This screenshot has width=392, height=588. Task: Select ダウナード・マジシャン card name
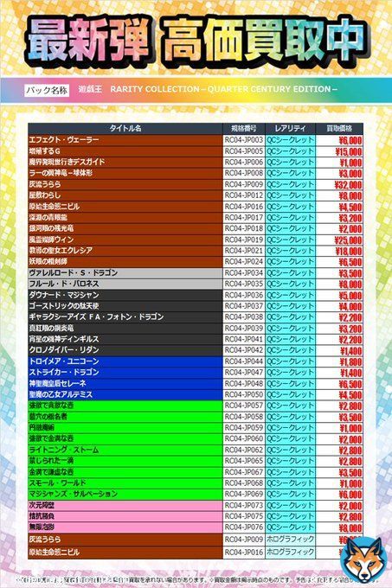pyautogui.click(x=64, y=295)
